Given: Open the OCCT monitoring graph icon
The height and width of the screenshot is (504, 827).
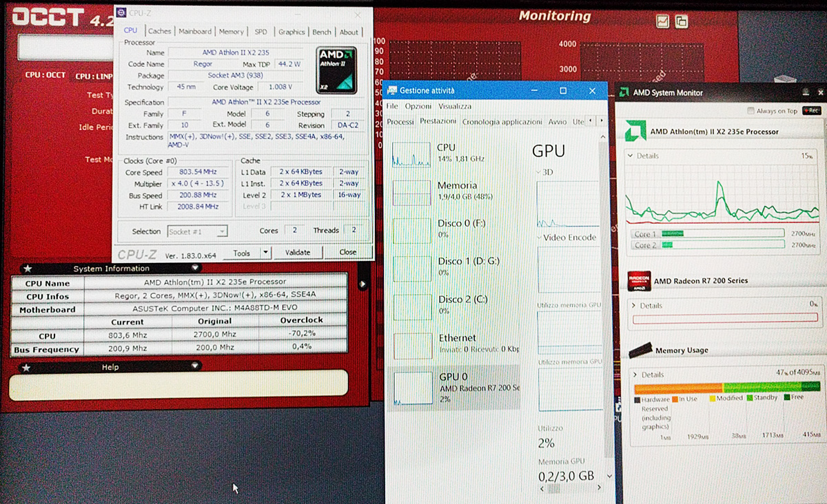Looking at the screenshot, I should click(x=662, y=21).
